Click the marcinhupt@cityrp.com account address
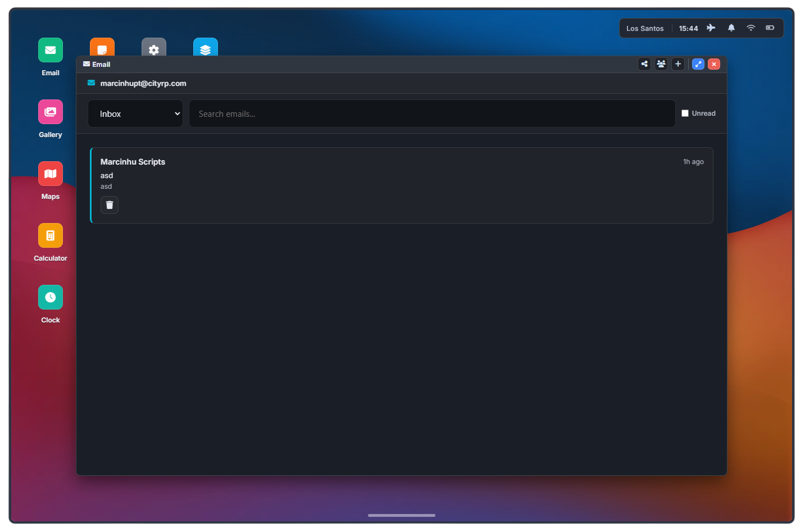Image resolution: width=805 pixels, height=532 pixels. pyautogui.click(x=143, y=83)
